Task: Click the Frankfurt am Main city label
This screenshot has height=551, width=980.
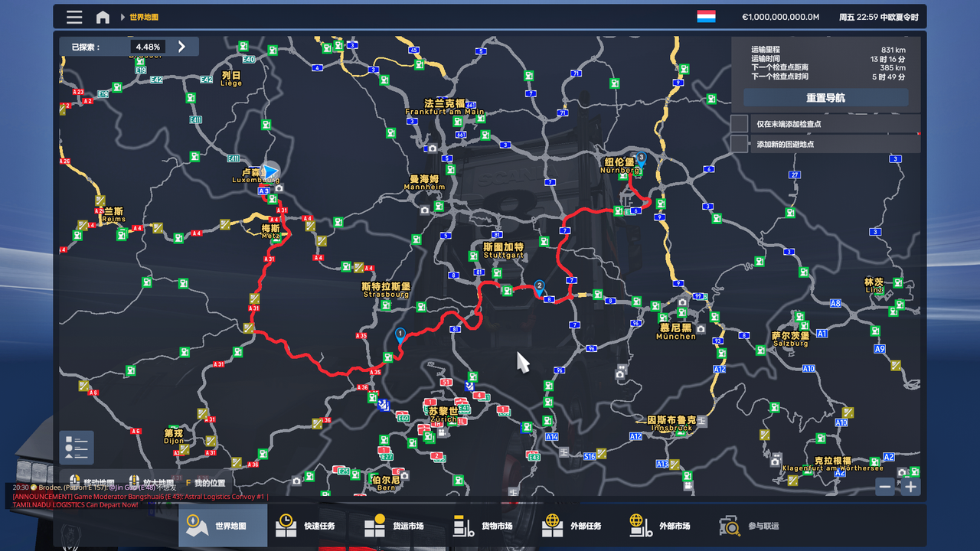Action: click(445, 107)
